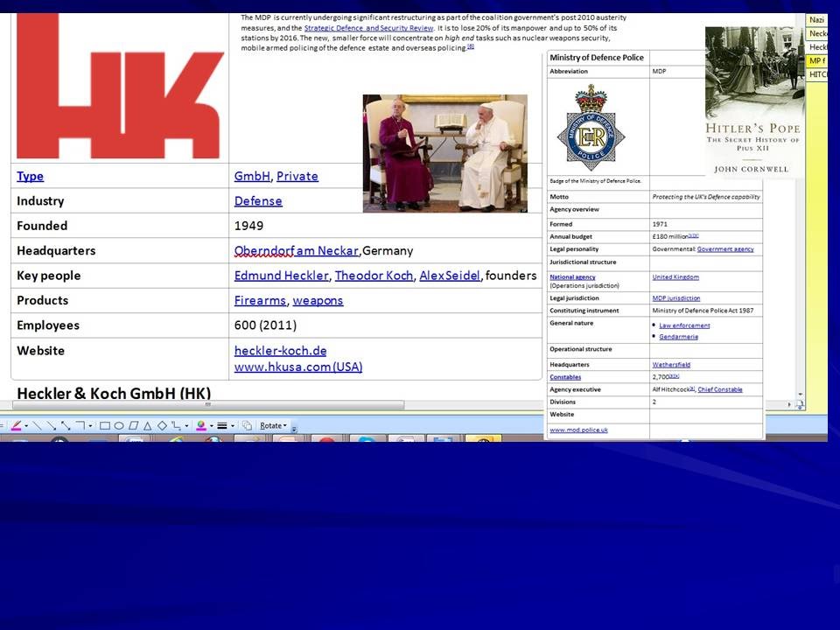Visit the www.hkusa.com (USA) link
Screen dimensions: 840x630
[x=298, y=367]
